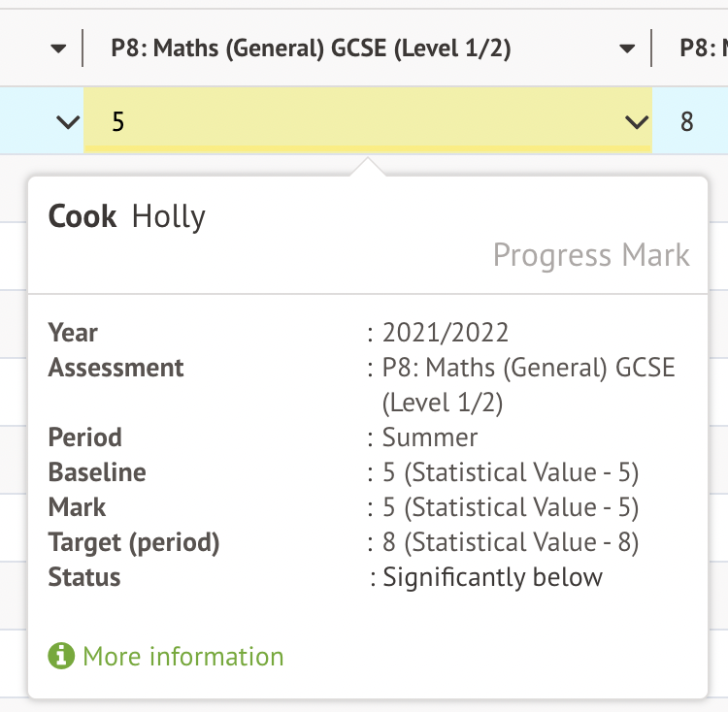Image resolution: width=728 pixels, height=712 pixels.
Task: Click the Status label in the popup
Action: coord(84,577)
